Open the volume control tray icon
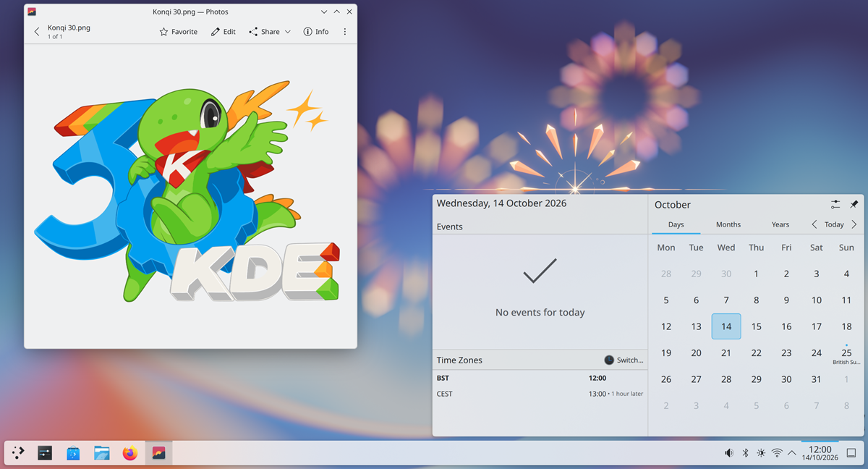This screenshot has height=469, width=868. [x=729, y=453]
